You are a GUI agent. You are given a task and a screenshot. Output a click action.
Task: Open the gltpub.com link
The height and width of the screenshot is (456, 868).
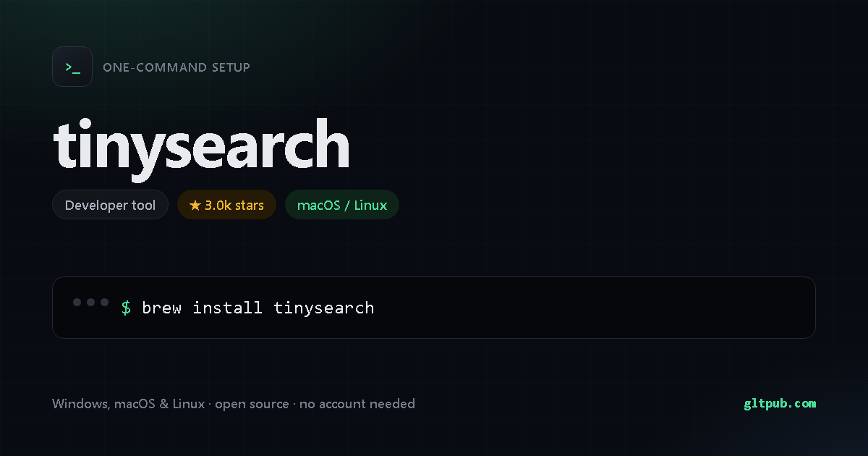pos(780,404)
